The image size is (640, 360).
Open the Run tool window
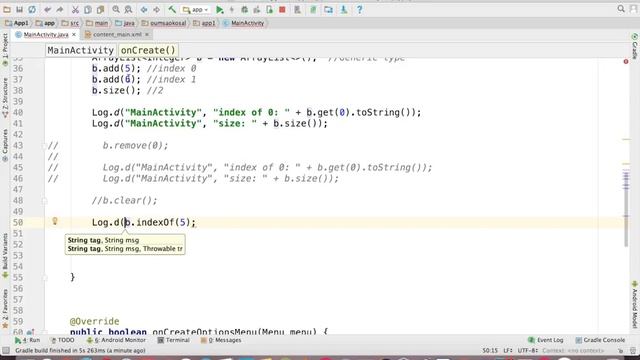[27, 340]
